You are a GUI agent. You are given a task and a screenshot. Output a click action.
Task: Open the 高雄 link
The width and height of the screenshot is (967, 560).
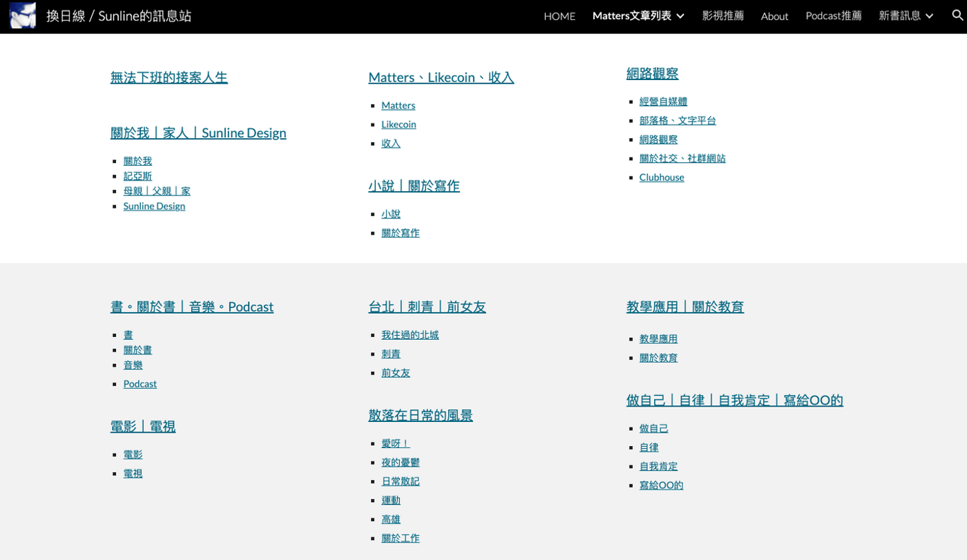point(391,520)
